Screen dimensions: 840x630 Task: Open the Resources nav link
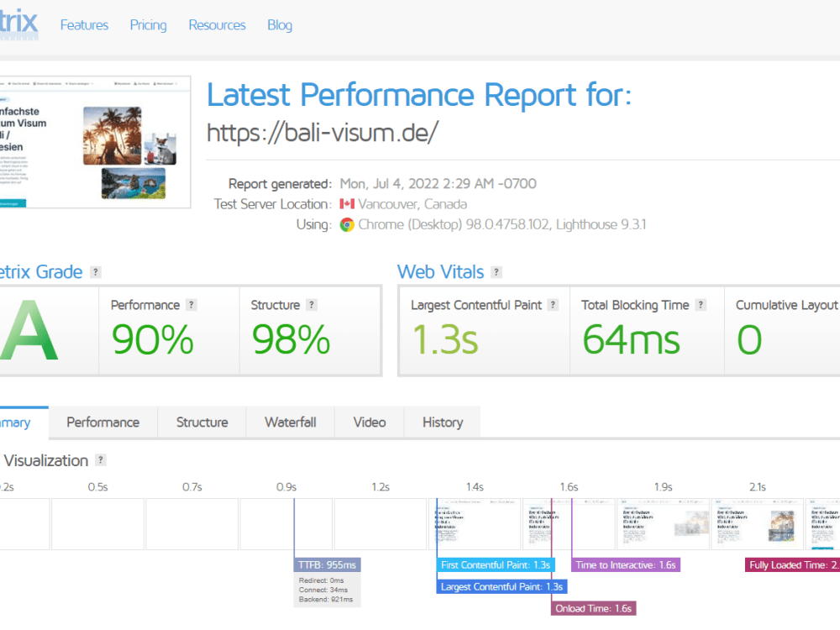217,25
